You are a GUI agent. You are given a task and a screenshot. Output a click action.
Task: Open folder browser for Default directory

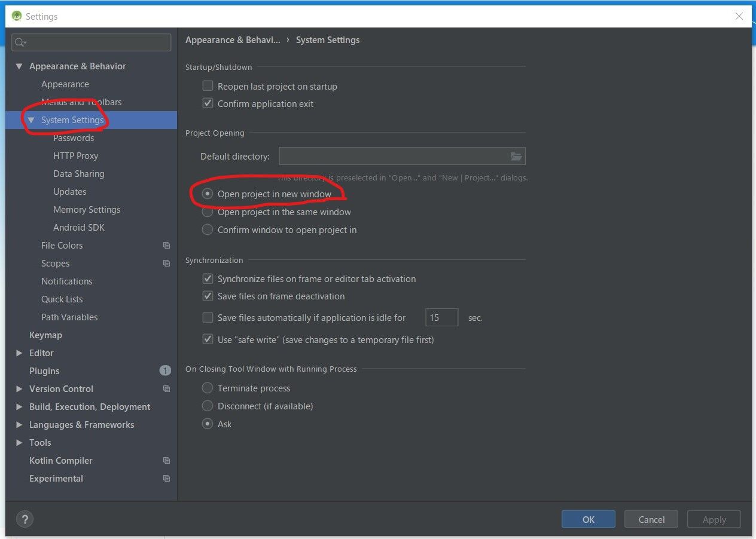click(x=516, y=156)
